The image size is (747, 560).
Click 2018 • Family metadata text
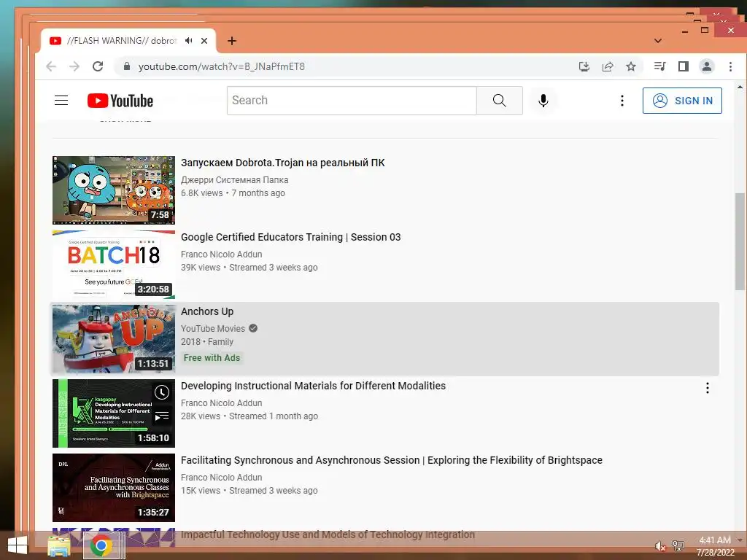point(207,341)
